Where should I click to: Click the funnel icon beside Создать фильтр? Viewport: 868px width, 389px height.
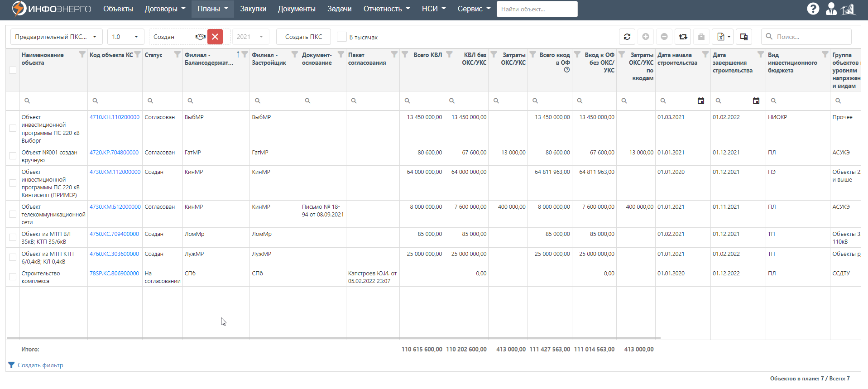(11, 365)
